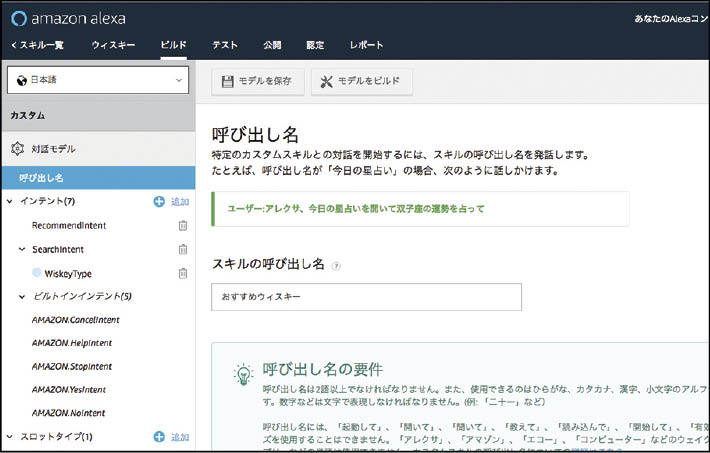Delete RecommendIntent with trash icon
The width and height of the screenshot is (710, 453).
point(183,225)
